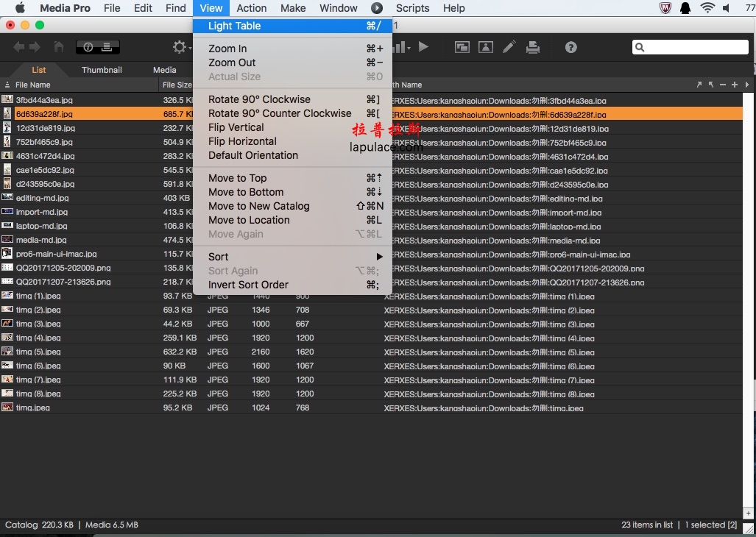Select Rotate 90° Clockwise

click(292, 99)
